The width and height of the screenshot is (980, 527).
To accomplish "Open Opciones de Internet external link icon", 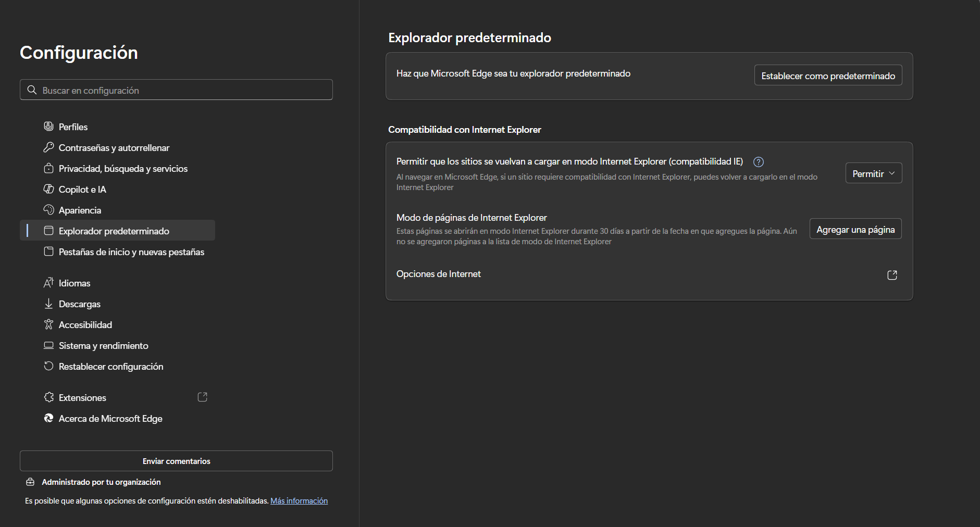I will coord(892,275).
